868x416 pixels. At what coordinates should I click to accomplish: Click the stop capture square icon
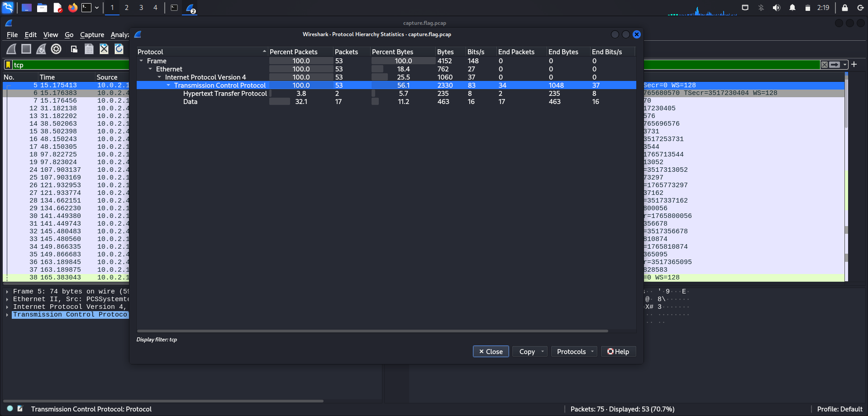(26, 49)
